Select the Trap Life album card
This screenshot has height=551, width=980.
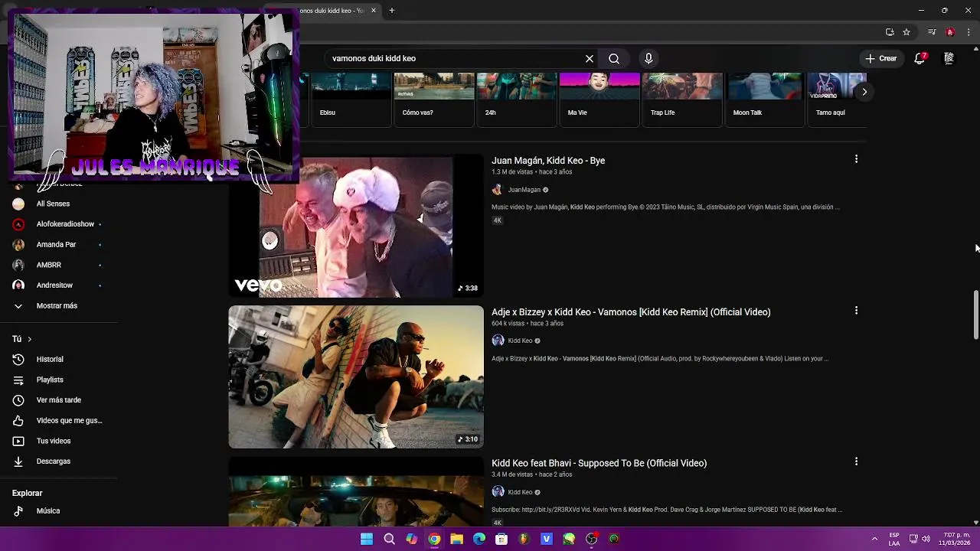pos(682,99)
